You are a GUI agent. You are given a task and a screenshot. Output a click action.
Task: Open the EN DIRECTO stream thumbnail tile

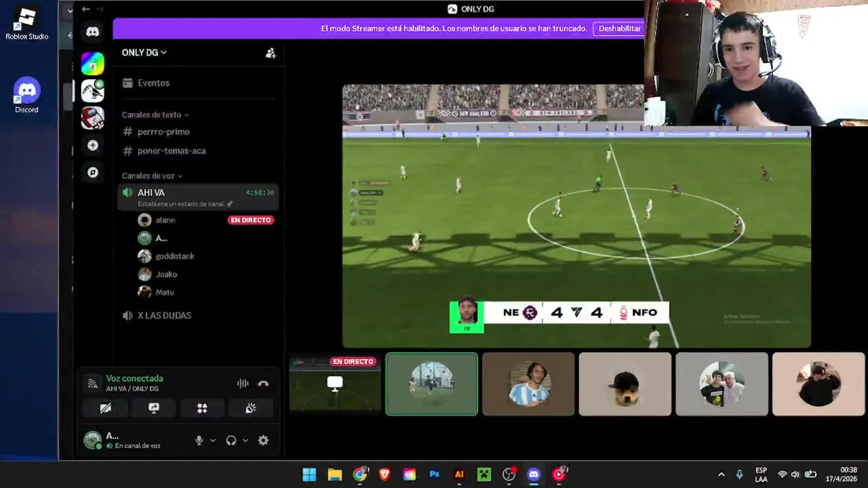click(x=334, y=384)
